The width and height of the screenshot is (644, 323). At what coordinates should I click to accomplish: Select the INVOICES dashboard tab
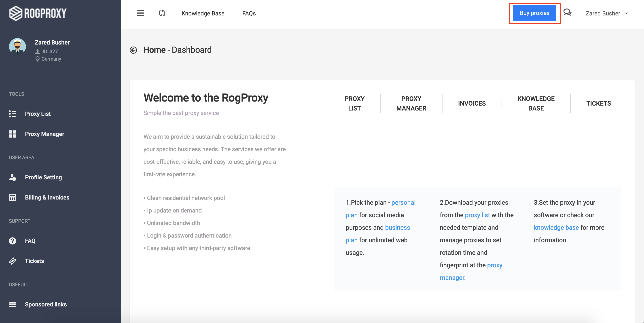click(x=472, y=103)
